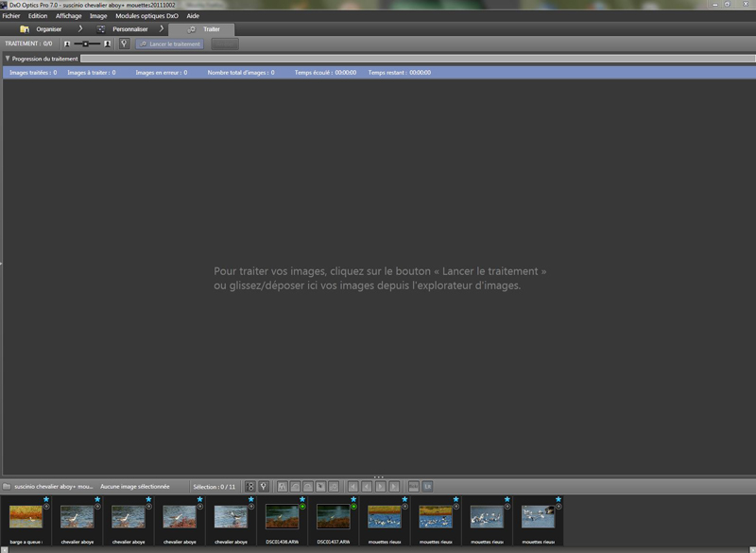Click the icon just left of first-image arrow
Image resolution: width=756 pixels, height=553 pixels.
[334, 487]
